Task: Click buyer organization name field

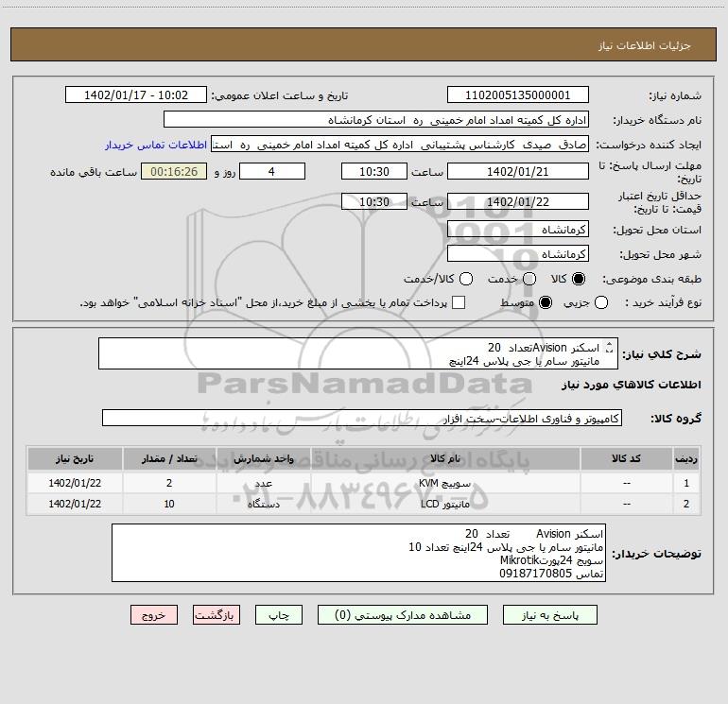Action: [376, 120]
